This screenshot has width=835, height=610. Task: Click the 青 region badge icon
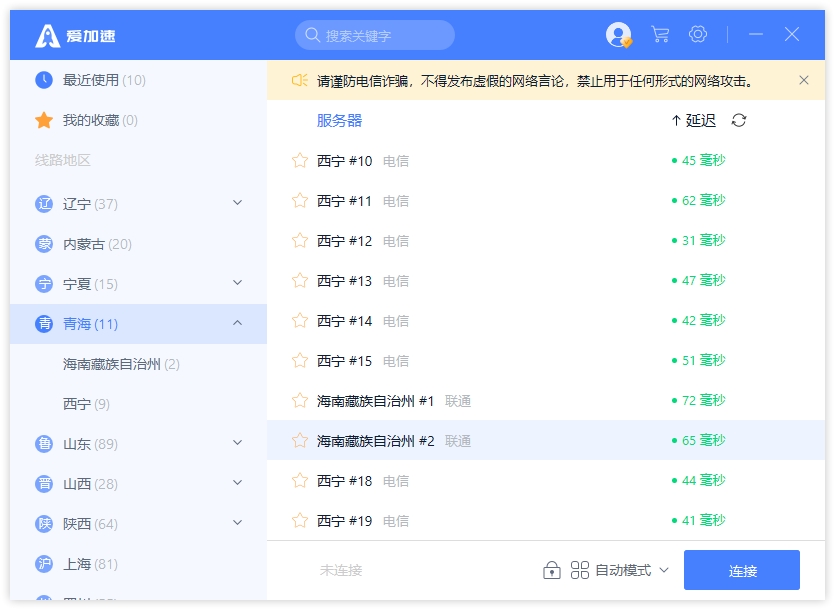44,323
